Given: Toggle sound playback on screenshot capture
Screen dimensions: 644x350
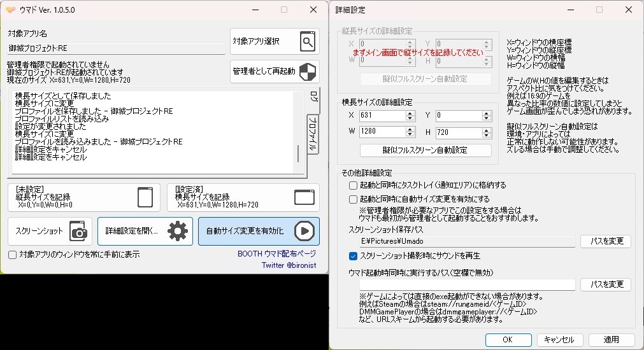Looking at the screenshot, I should tap(354, 256).
